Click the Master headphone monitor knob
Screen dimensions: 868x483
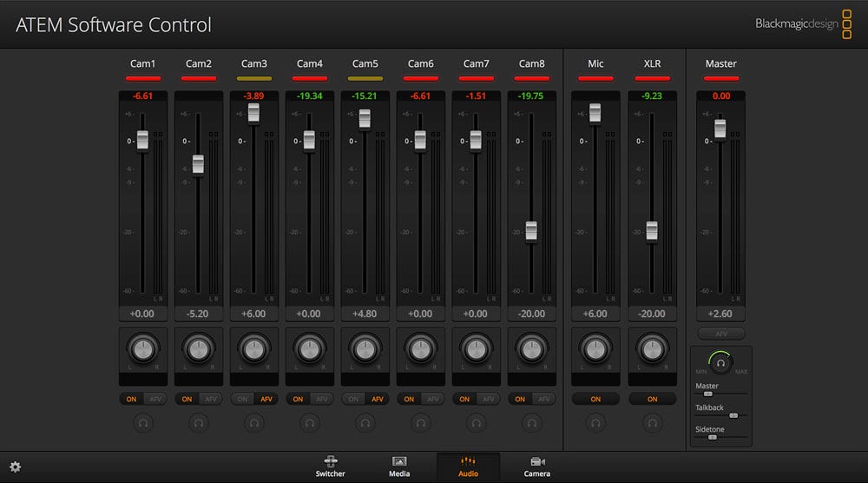coord(720,363)
